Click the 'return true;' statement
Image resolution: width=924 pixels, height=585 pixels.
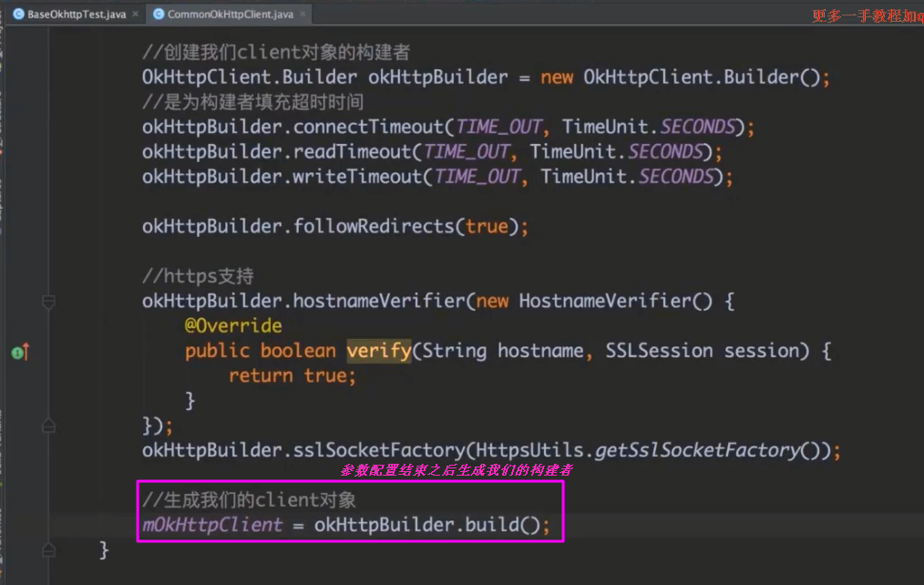click(x=293, y=375)
